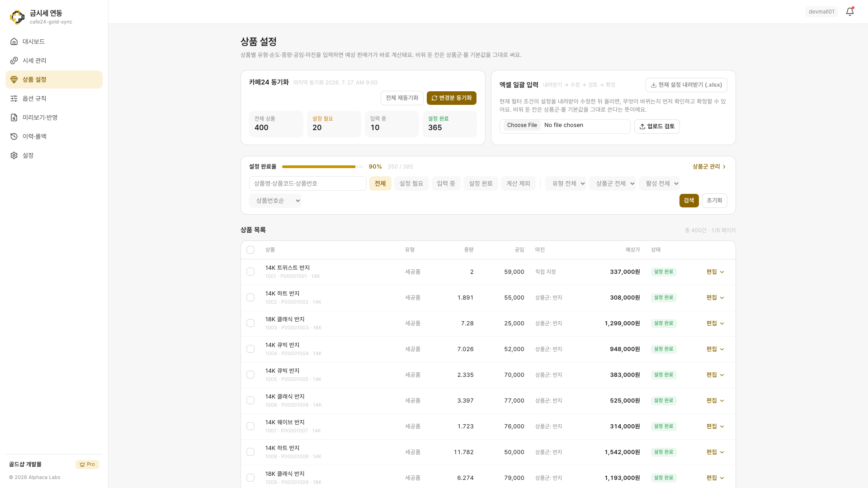Open 미리보기·반영 page
This screenshot has width=868, height=488.
(x=54, y=117)
